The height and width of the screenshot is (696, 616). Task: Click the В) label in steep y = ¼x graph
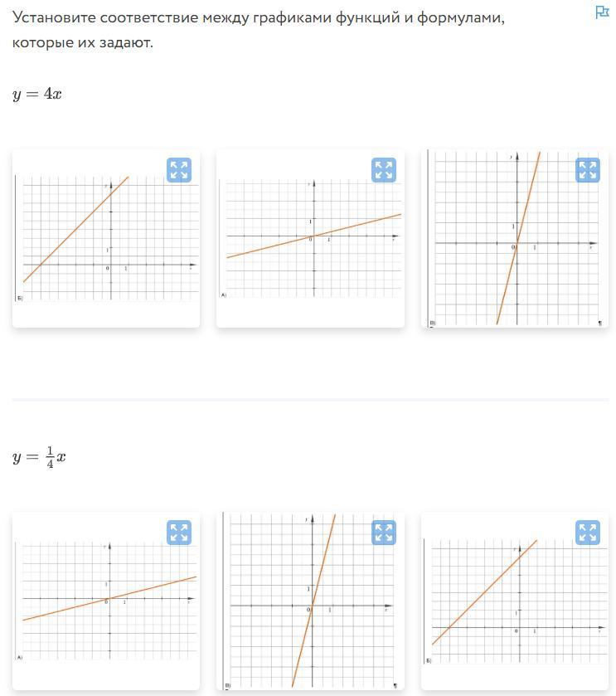pos(227,686)
